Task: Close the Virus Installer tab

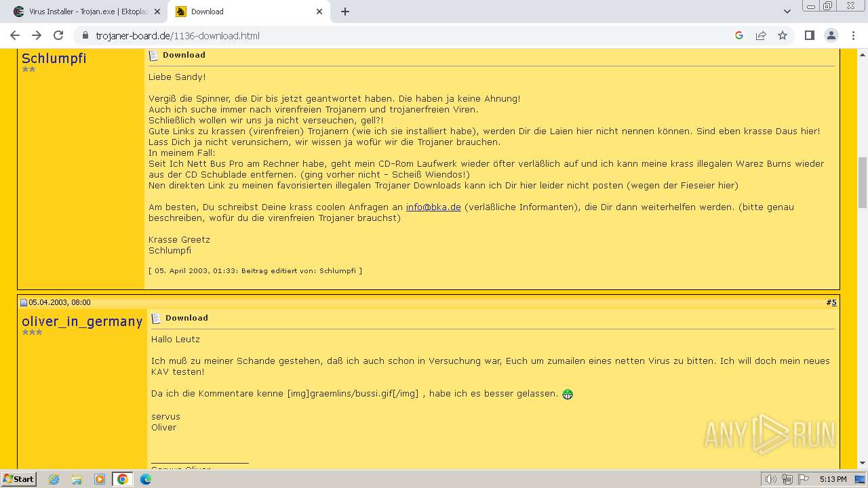Action: 157,12
